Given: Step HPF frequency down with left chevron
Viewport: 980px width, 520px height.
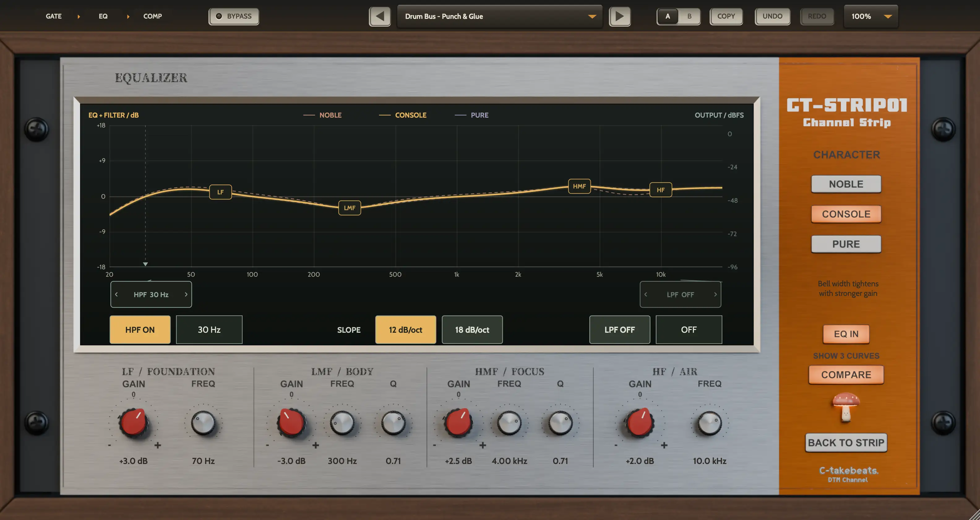Looking at the screenshot, I should [116, 294].
